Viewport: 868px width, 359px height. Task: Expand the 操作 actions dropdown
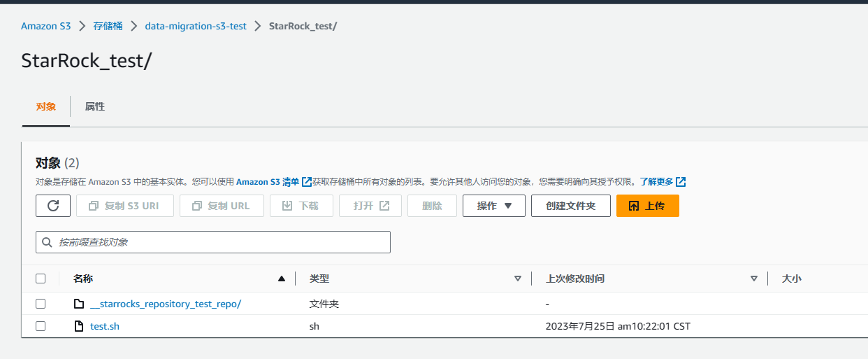[x=493, y=206]
